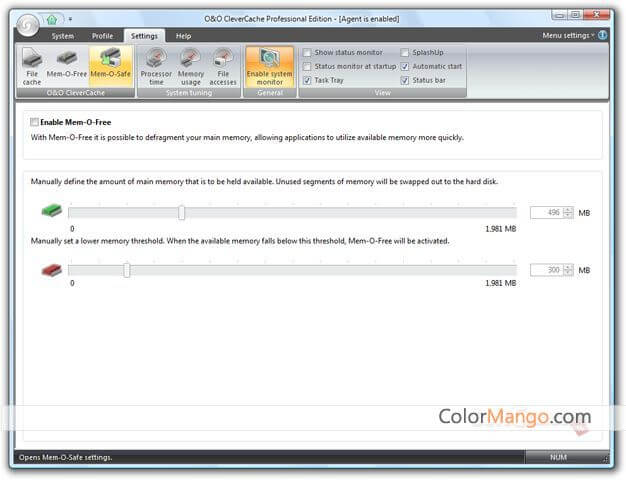This screenshot has height=480, width=626.
Task: Open the Menu settings dropdown
Action: 568,35
